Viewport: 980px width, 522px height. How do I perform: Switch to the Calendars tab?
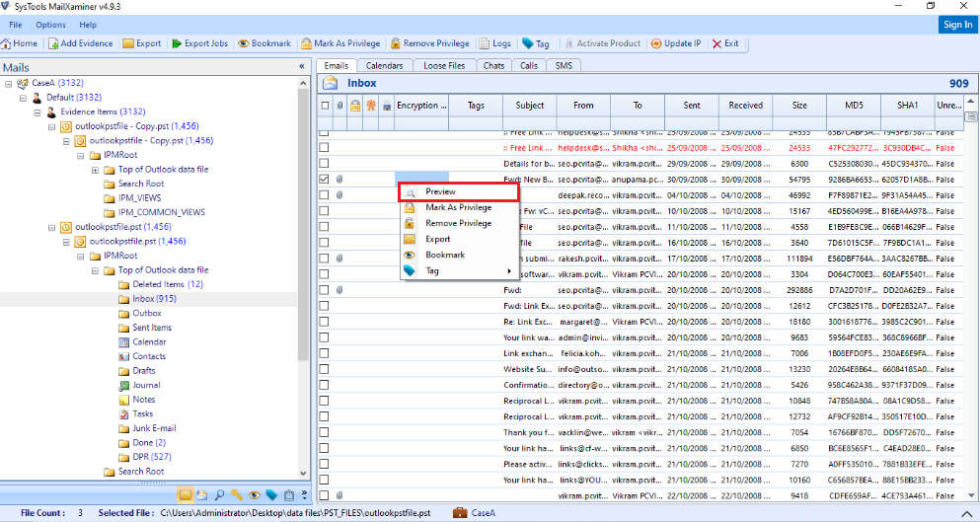tap(384, 66)
